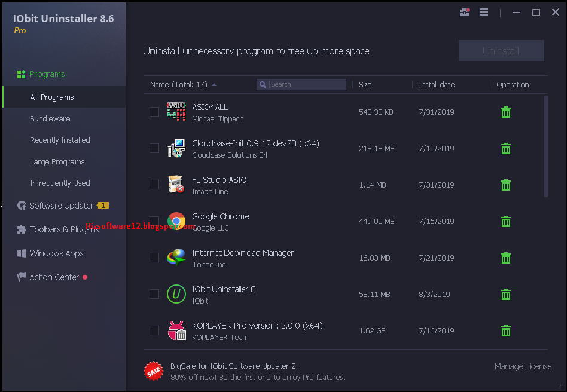Sort by Name column header arrow

(214, 85)
